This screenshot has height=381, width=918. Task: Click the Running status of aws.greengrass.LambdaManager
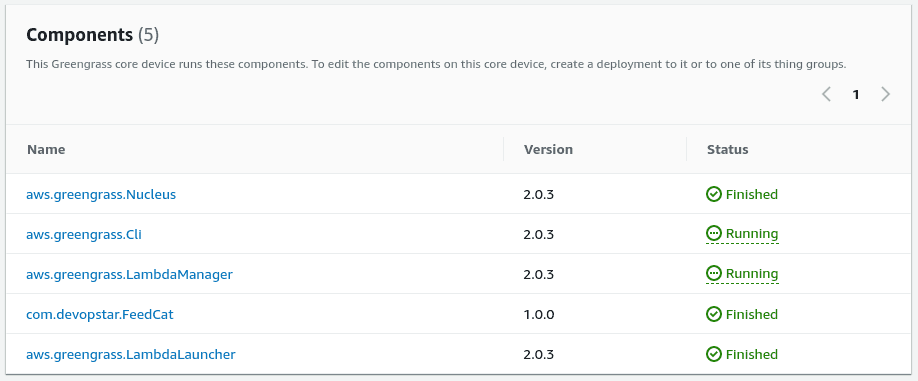(x=742, y=274)
